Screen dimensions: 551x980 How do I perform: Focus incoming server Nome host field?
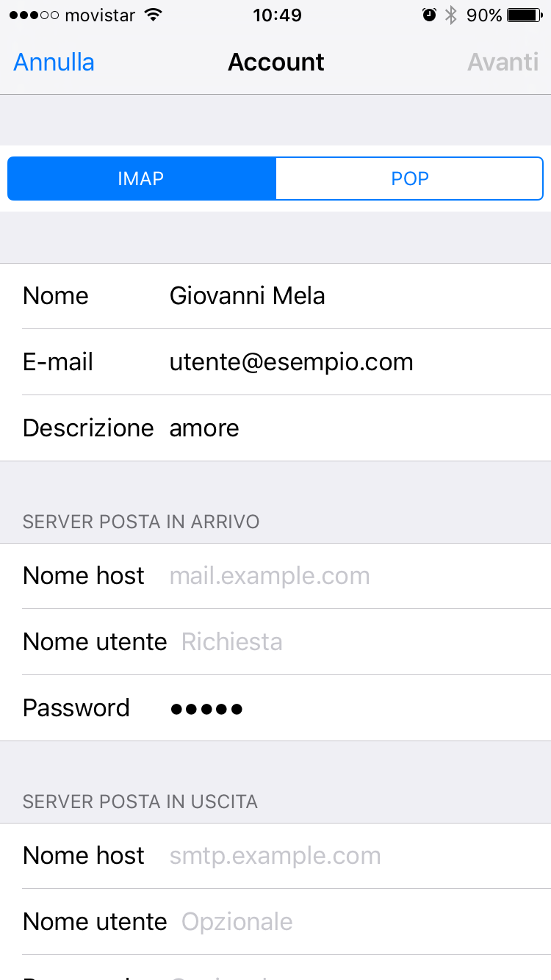pyautogui.click(x=275, y=576)
